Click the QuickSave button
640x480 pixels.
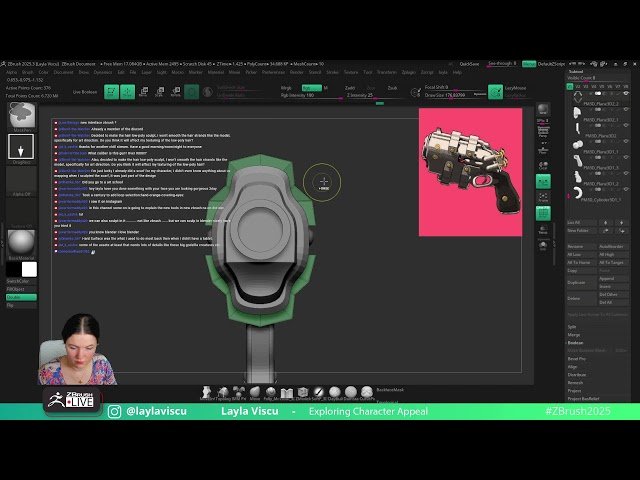469,63
